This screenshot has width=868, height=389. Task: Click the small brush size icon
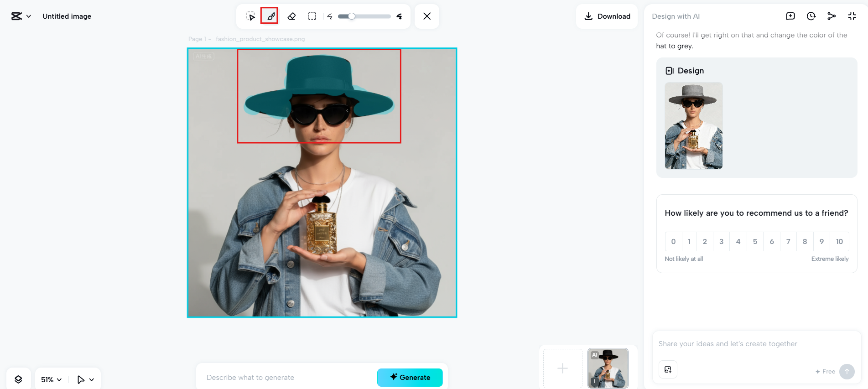click(330, 16)
